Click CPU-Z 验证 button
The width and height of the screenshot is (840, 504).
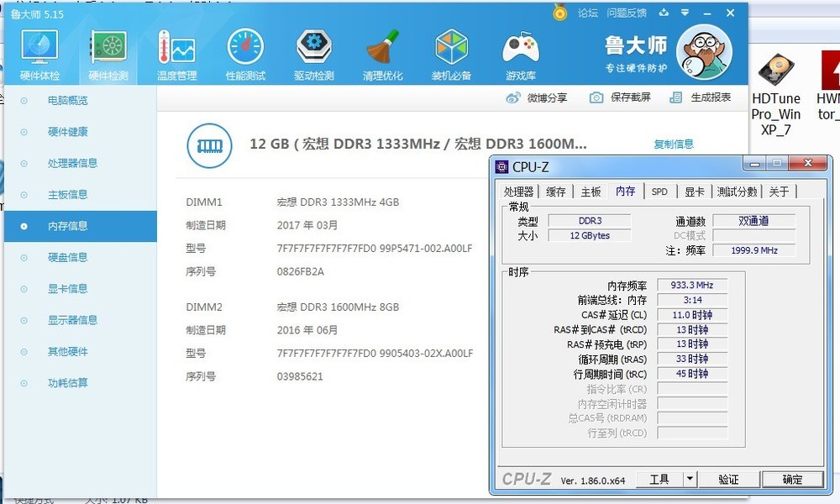pyautogui.click(x=728, y=480)
